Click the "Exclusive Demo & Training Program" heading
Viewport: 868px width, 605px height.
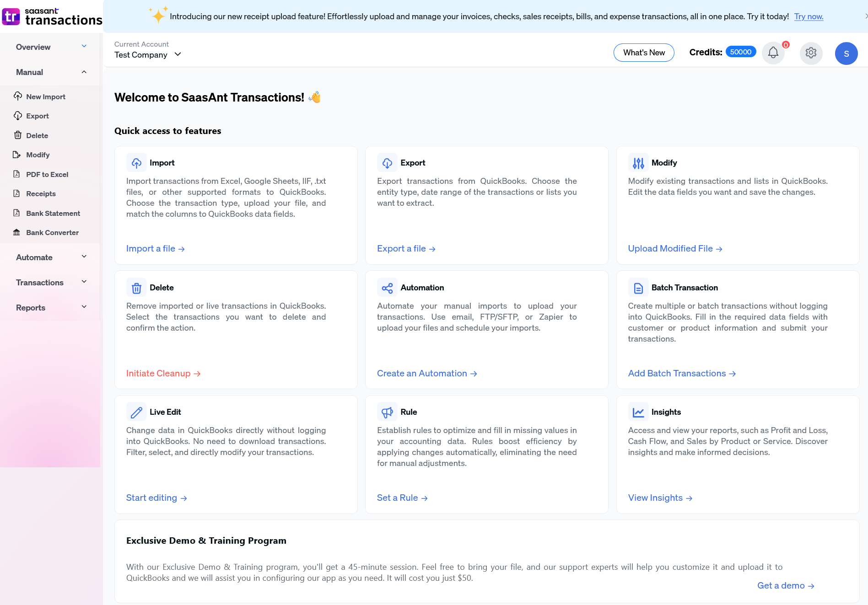206,541
